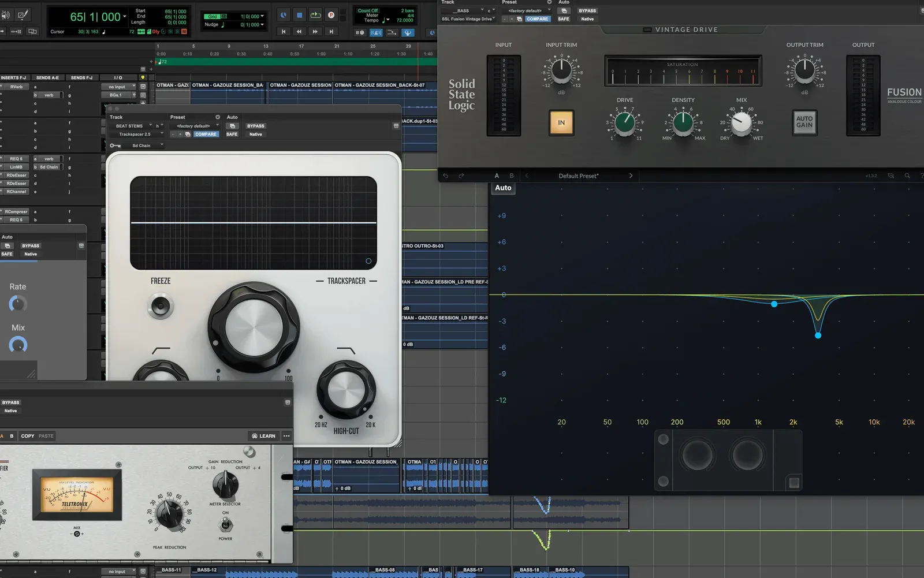Screen dimensions: 924x578
Task: Click Trackspacer preset settings circle icon
Action: pyautogui.click(x=218, y=117)
